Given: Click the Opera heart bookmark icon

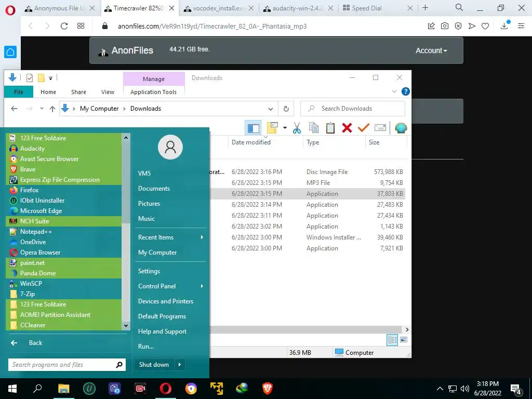Looking at the screenshot, I should pyautogui.click(x=485, y=26).
